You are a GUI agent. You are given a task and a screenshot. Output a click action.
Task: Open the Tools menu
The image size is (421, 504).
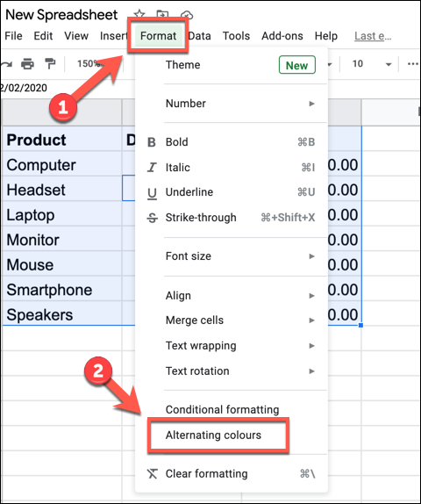[236, 36]
